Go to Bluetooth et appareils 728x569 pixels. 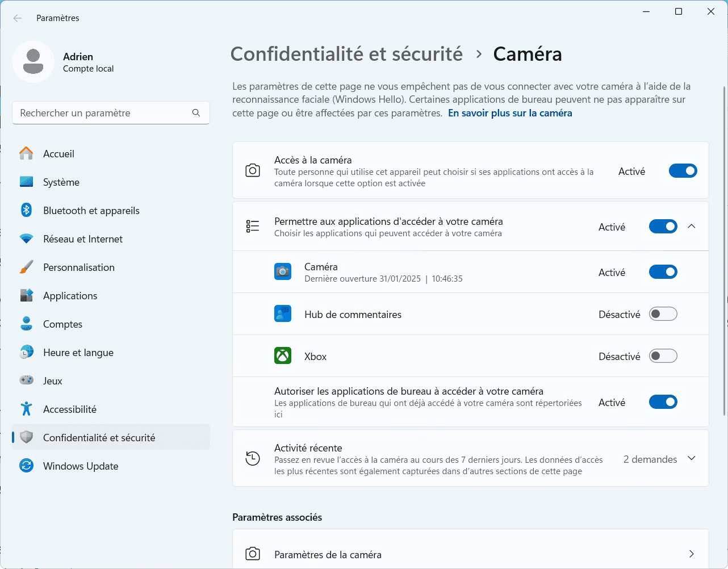pyautogui.click(x=111, y=210)
